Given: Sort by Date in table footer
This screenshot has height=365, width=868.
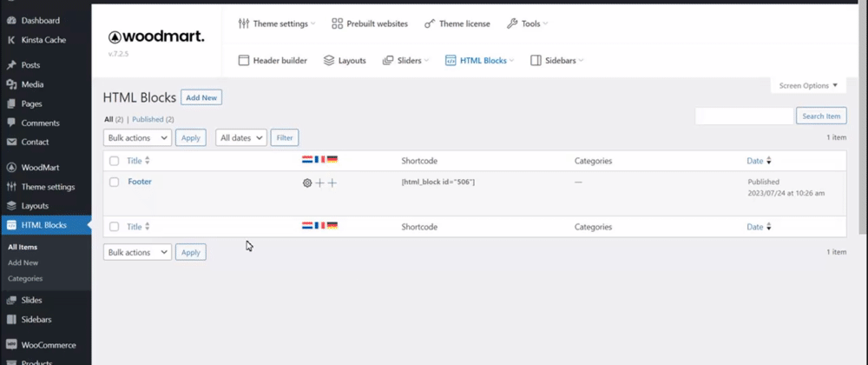Looking at the screenshot, I should pos(759,227).
